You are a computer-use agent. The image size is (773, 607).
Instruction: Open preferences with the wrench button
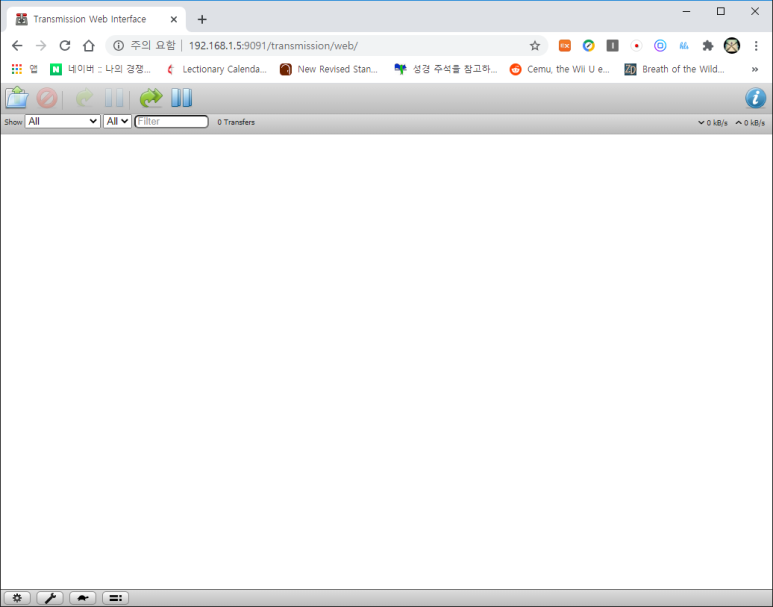click(x=50, y=598)
